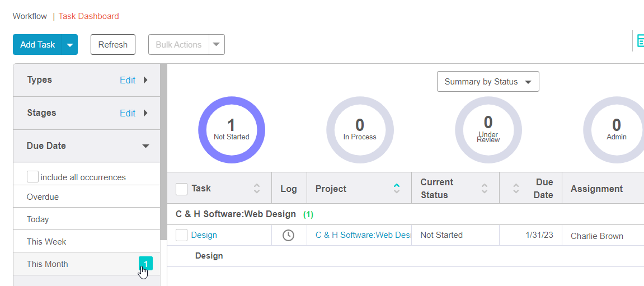Viewport: 644px width, 286px height.
Task: Sort by Project column arrows
Action: point(397,189)
